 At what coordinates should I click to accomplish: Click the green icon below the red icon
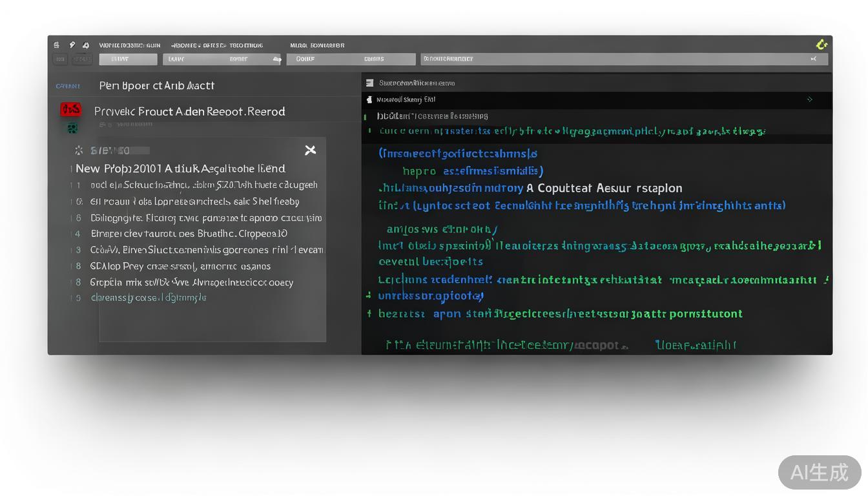pos(72,127)
